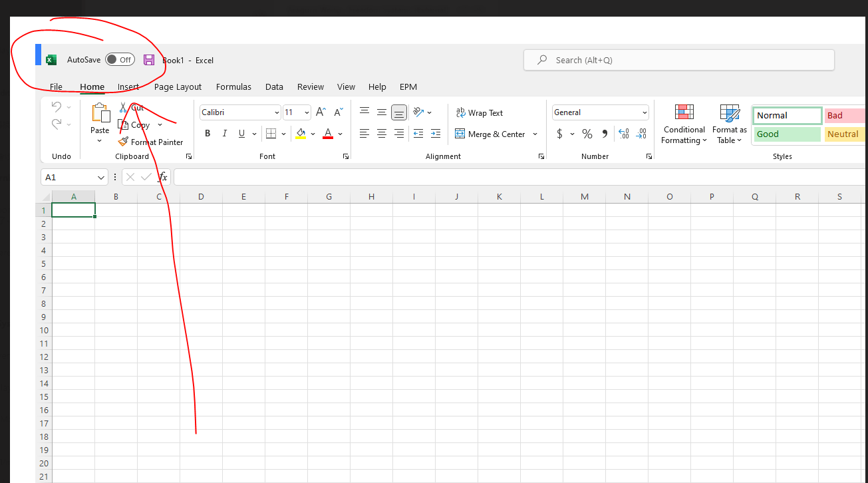Viewport: 868px width, 483px height.
Task: Open the font size 11 dropdown
Action: pos(307,112)
